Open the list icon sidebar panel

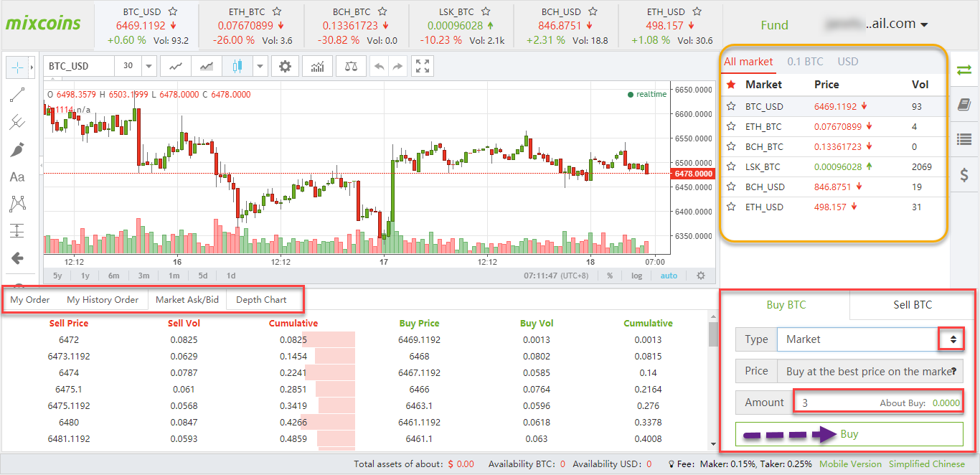coord(964,140)
